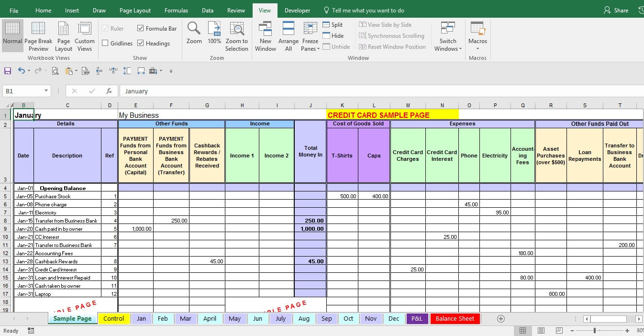This screenshot has height=336, width=644.
Task: Select cell J8 showing 250.00
Action: pos(311,221)
